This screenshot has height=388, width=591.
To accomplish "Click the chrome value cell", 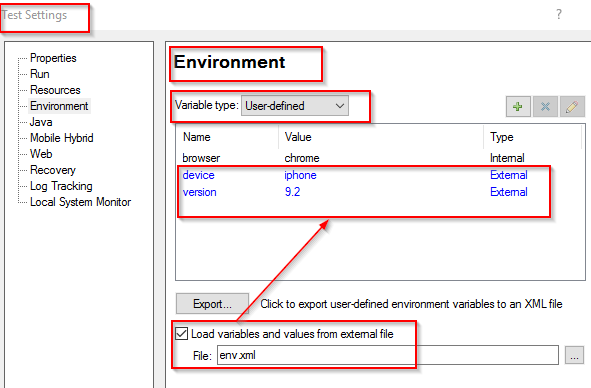I will 302,158.
